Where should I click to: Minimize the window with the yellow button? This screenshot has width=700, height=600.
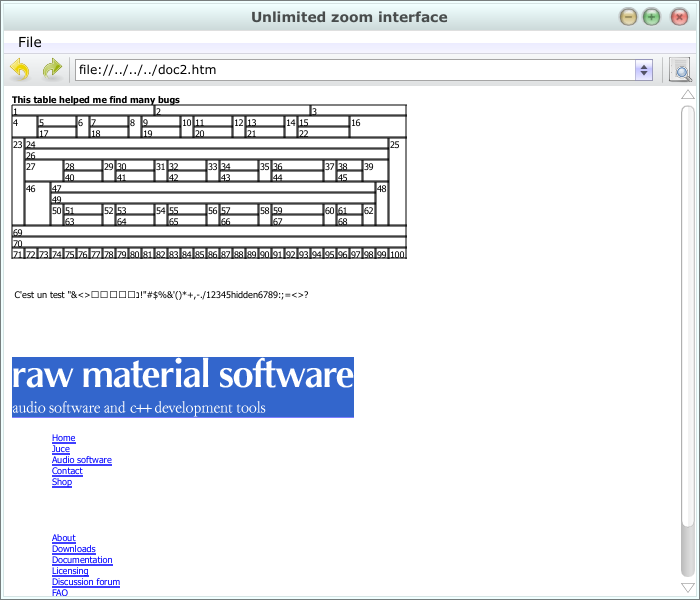(628, 17)
